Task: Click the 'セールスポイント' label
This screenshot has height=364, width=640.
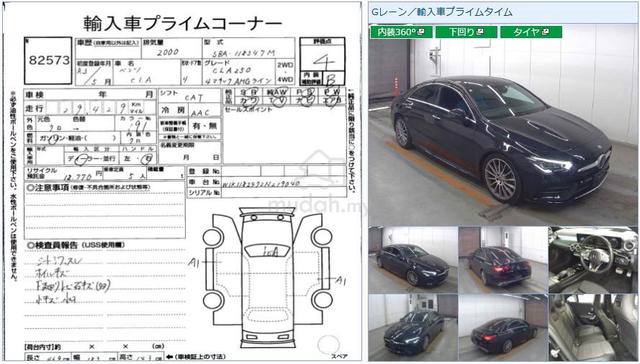Action: coord(248,109)
